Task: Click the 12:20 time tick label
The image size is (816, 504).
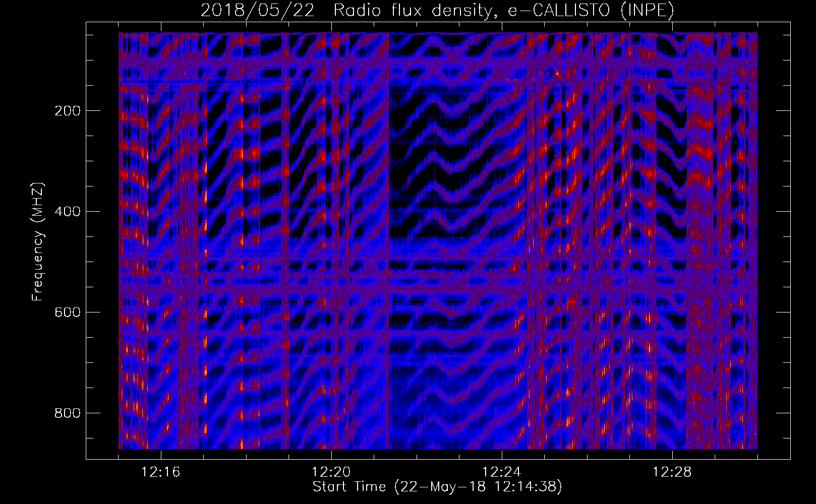Action: point(331,472)
